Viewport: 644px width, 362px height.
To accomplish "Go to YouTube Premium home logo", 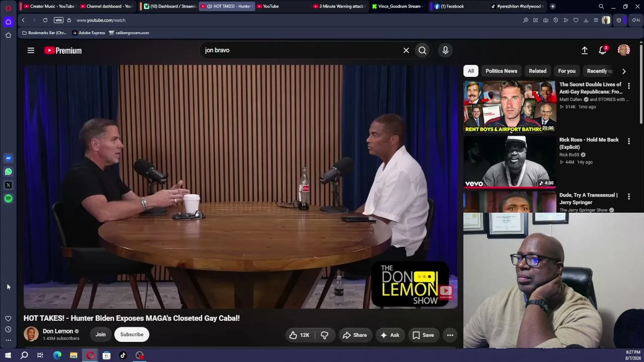I will [63, 50].
